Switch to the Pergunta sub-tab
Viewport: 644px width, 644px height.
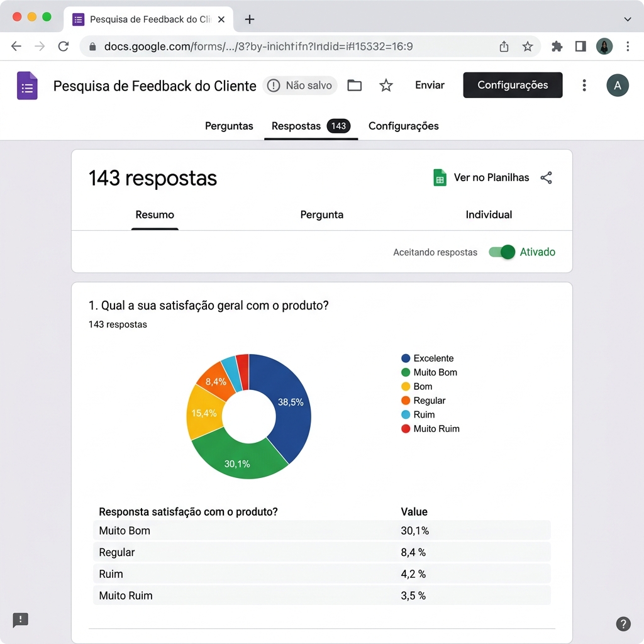pyautogui.click(x=321, y=215)
